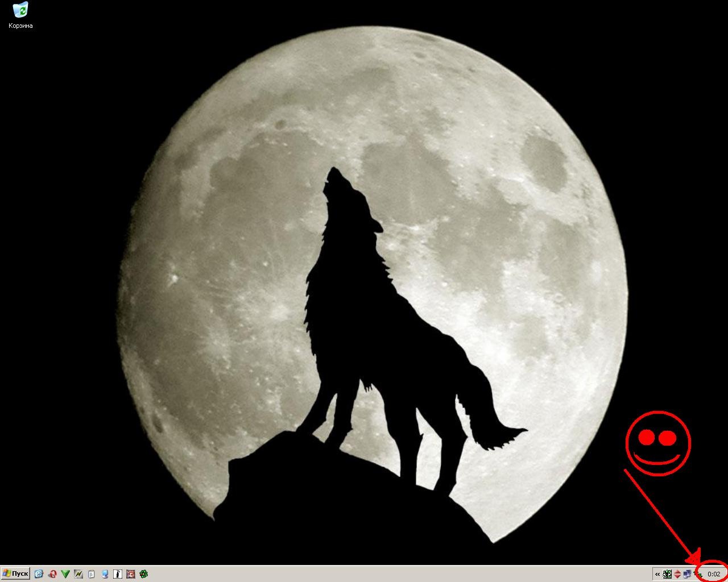Image resolution: width=728 pixels, height=582 pixels.
Task: Launch the red square game icon
Action: click(131, 574)
